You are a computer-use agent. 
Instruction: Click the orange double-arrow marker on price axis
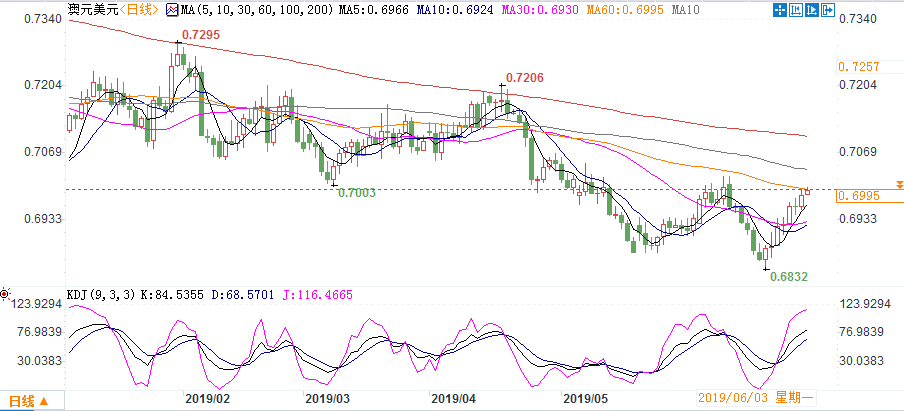pos(899,185)
